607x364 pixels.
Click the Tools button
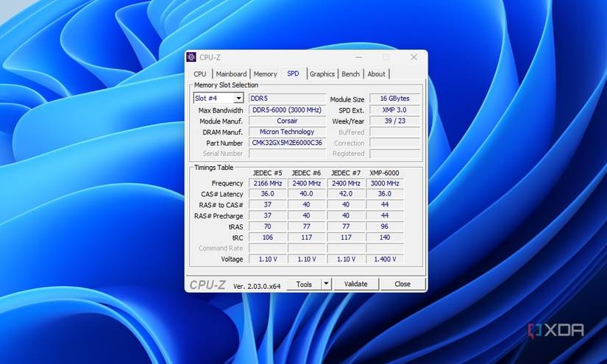pyautogui.click(x=304, y=284)
